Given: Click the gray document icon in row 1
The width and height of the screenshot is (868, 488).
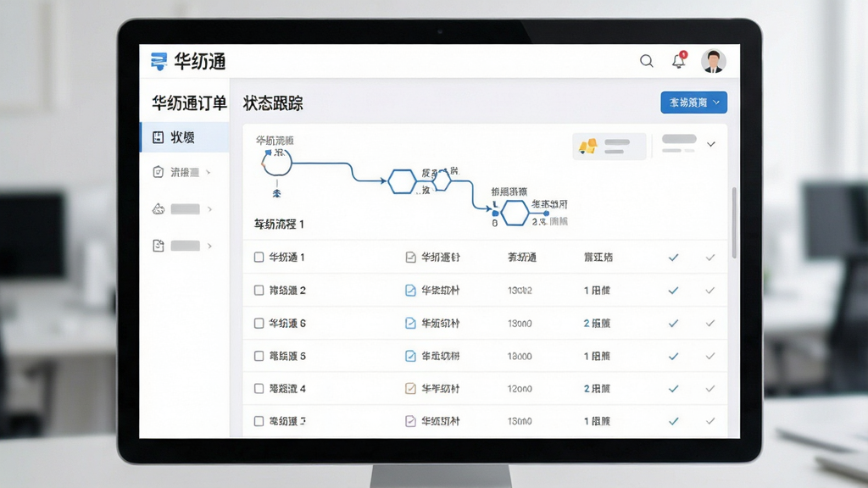Looking at the screenshot, I should [410, 258].
